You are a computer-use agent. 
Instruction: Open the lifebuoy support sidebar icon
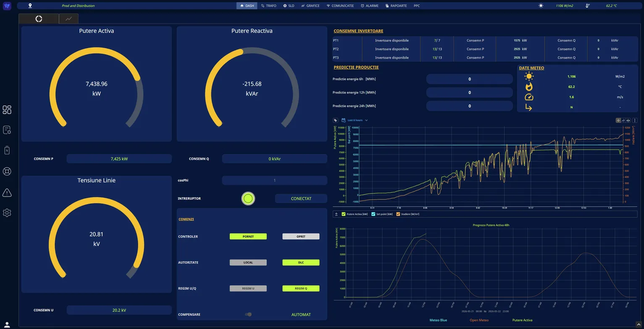(x=7, y=171)
